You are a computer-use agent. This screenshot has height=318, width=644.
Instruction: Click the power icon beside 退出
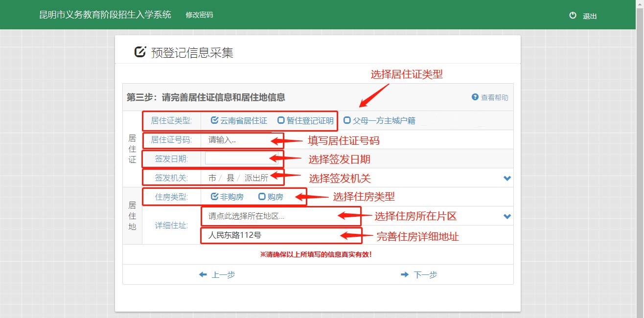[x=573, y=16]
